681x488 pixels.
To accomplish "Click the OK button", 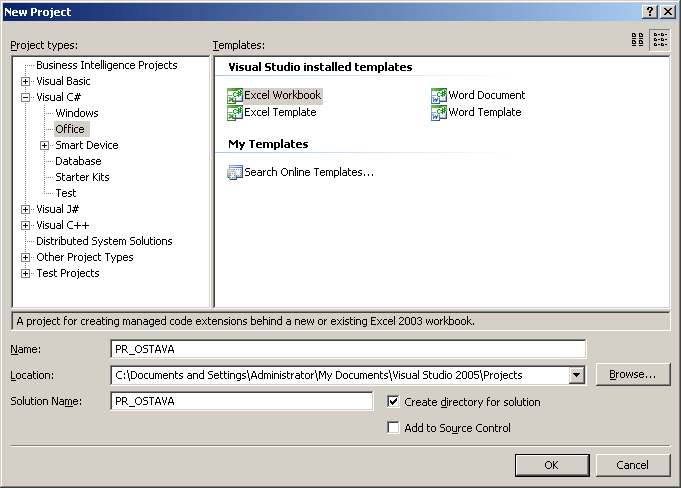I will (552, 465).
